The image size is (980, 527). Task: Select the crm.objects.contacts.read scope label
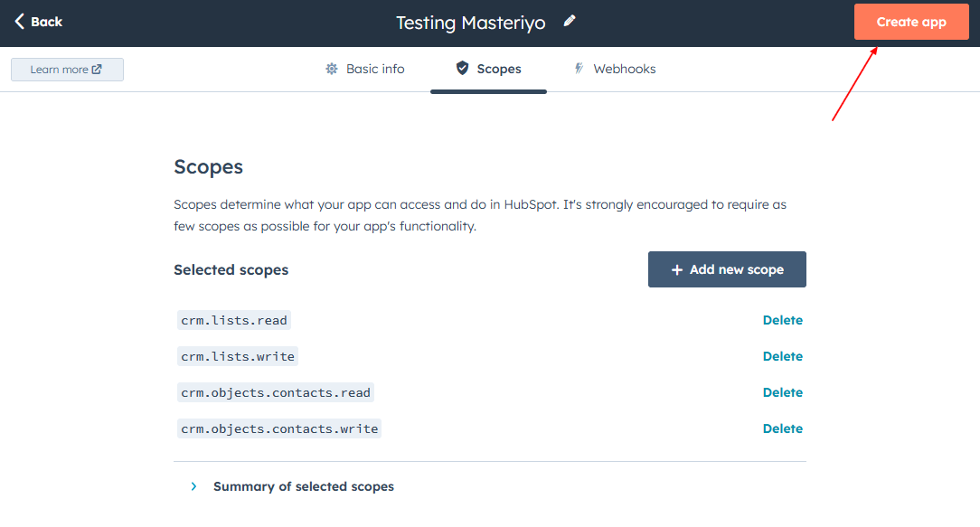[x=276, y=392]
